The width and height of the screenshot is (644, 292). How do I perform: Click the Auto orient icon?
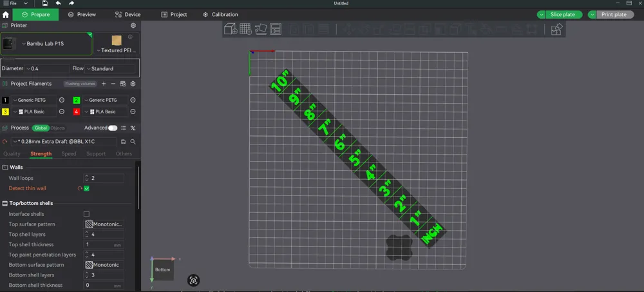(x=261, y=29)
